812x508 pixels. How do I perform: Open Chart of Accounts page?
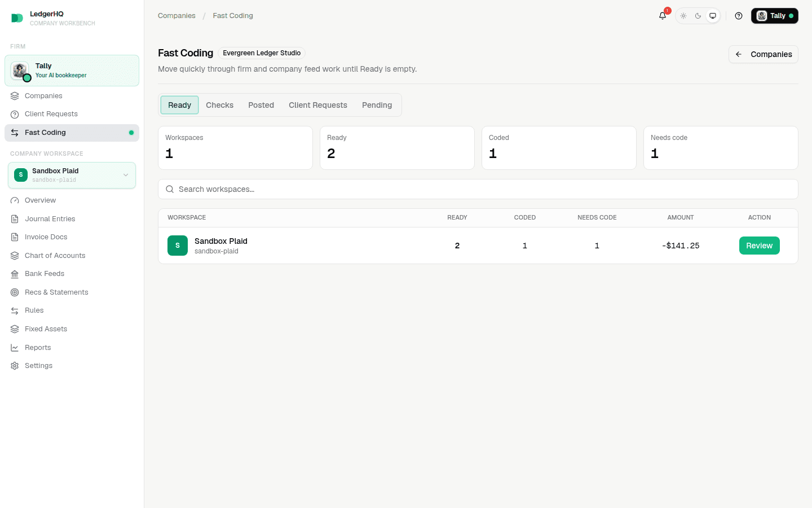point(72,256)
